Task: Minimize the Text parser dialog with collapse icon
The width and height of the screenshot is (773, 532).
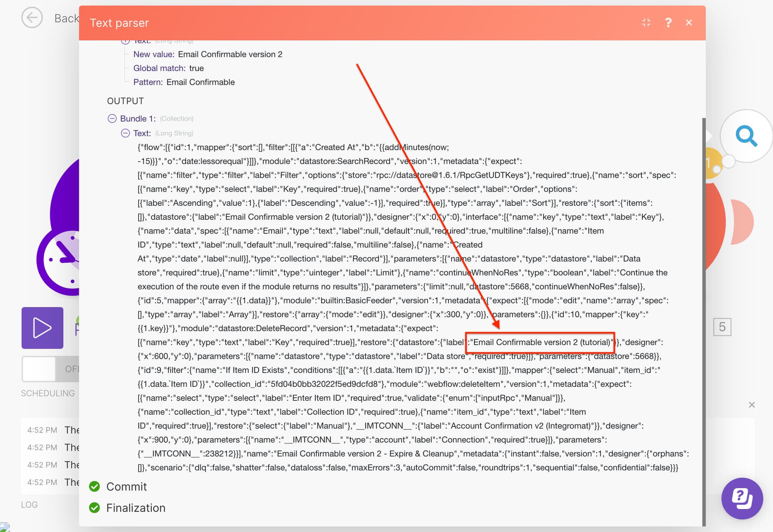Action: coord(646,23)
